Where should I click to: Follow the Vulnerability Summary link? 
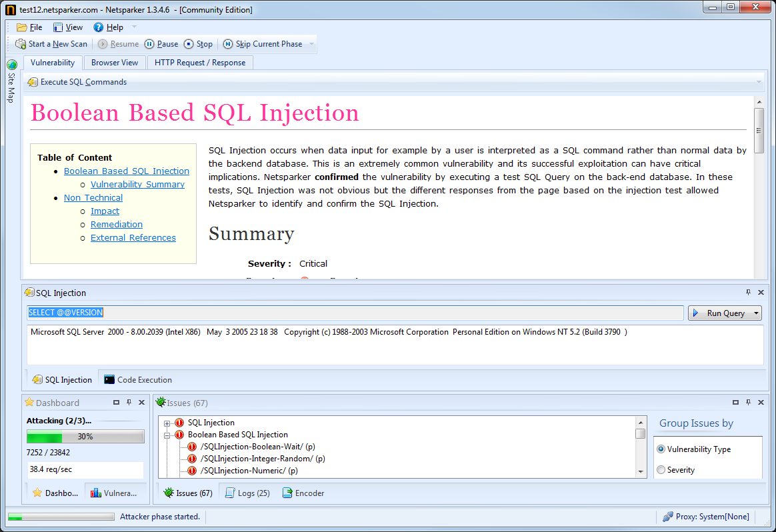point(137,184)
